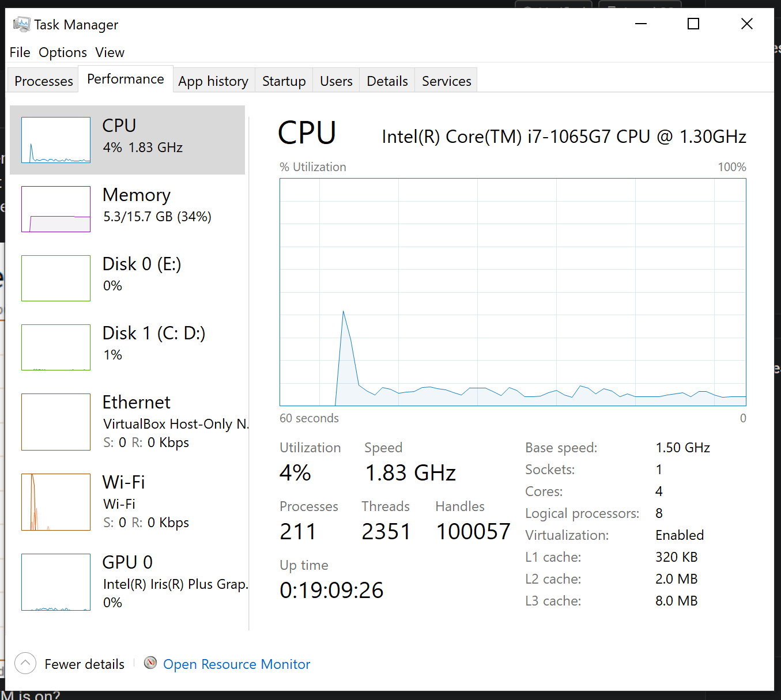The image size is (781, 700).
Task: Open the Options menu
Action: coord(63,52)
